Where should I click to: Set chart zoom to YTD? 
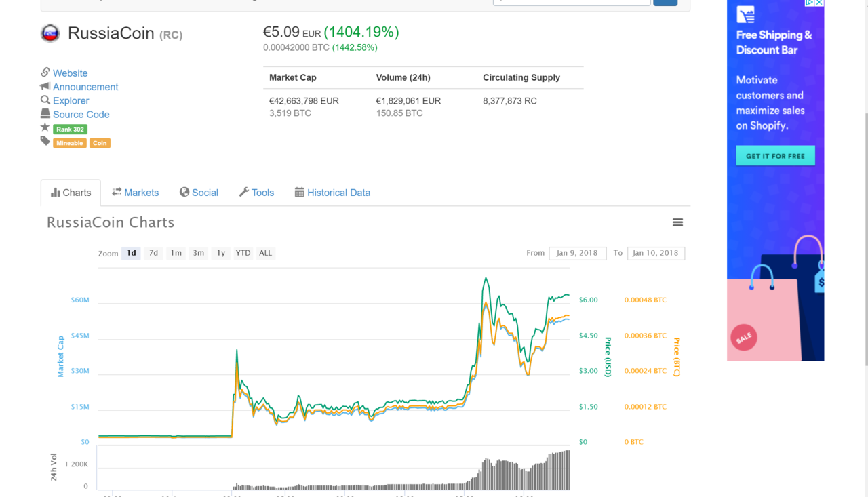(243, 253)
